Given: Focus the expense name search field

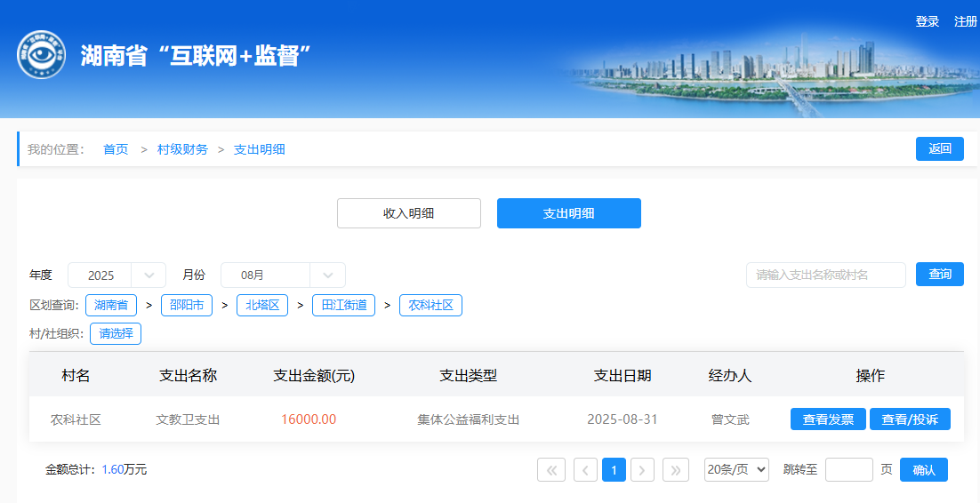Looking at the screenshot, I should point(825,275).
